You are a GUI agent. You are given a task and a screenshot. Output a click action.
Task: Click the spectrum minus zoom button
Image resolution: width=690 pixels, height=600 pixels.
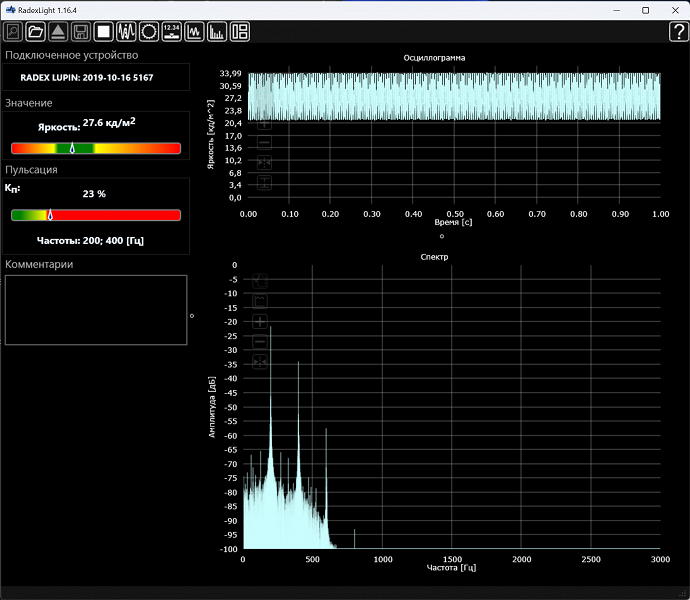(x=260, y=341)
